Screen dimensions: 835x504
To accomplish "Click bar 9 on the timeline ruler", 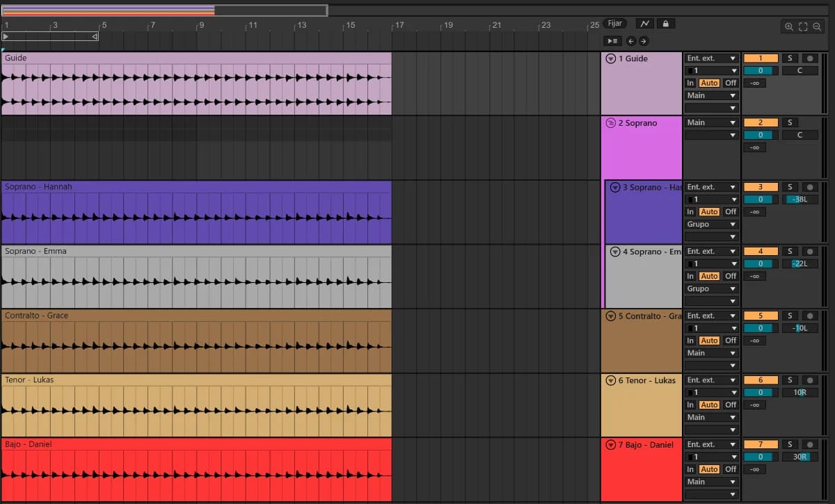I will pos(200,25).
